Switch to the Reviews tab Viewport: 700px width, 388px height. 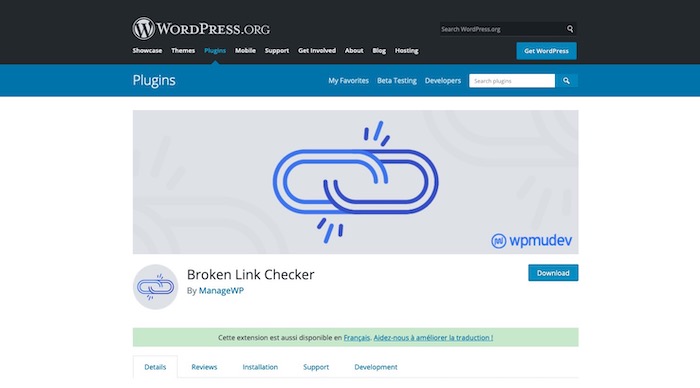pos(204,367)
